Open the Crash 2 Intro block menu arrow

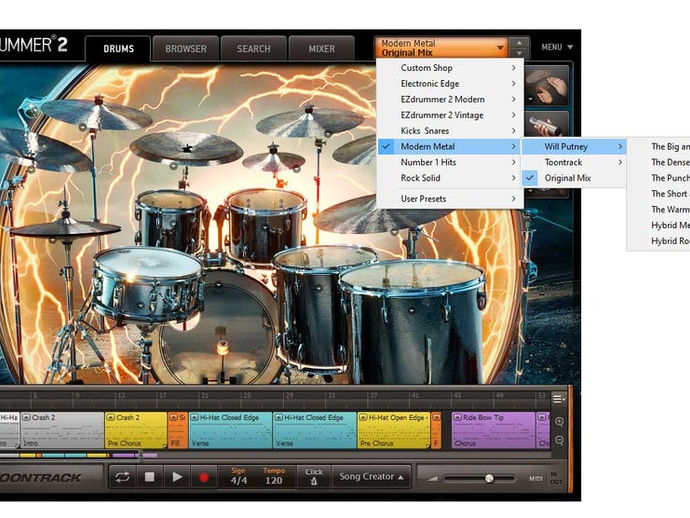click(26, 417)
